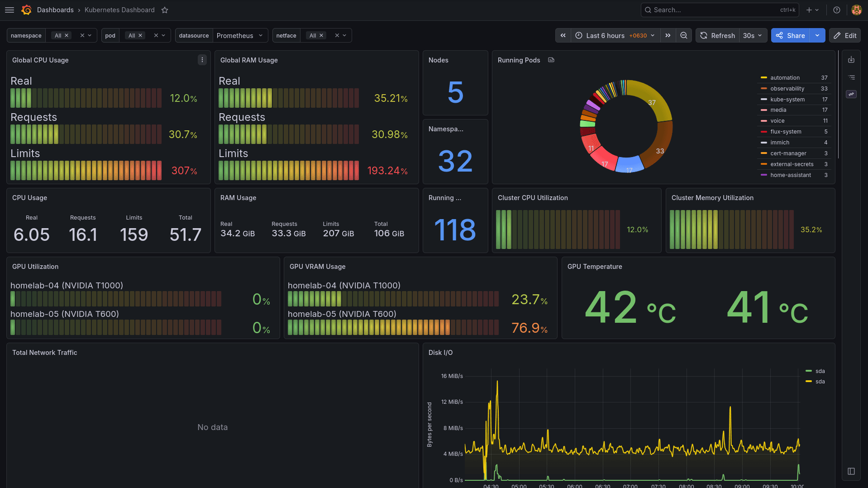Click the GPU Temperature panel title
Image resolution: width=868 pixels, height=488 pixels.
coord(595,267)
